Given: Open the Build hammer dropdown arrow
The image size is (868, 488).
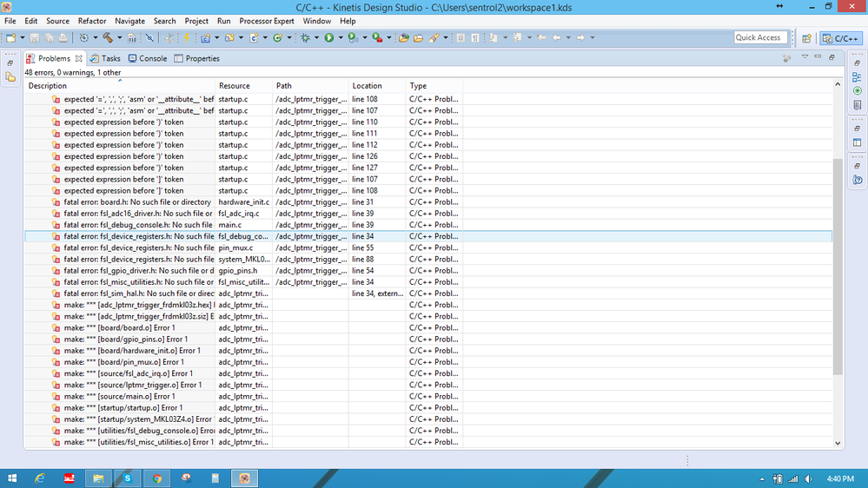Looking at the screenshot, I should click(120, 37).
